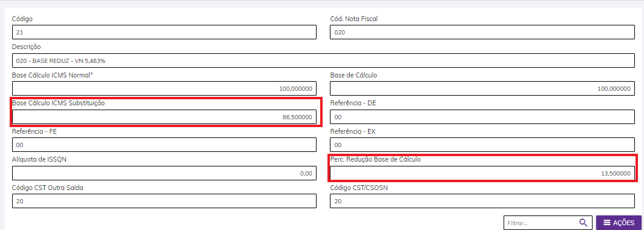This screenshot has height=230, width=644.
Task: Select the Referência - EX field
Action: pos(482,145)
